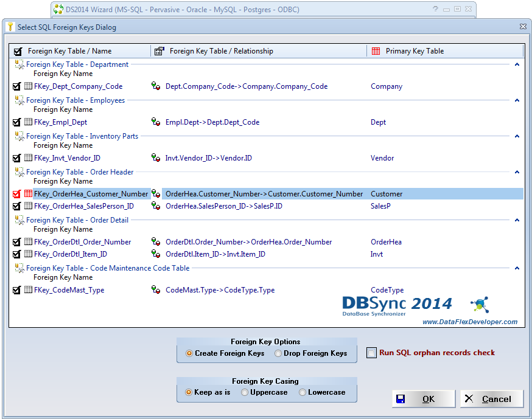This screenshot has height=419, width=532.
Task: Select the FKey_OrderDtl_Item_ID row
Action: [x=71, y=254]
